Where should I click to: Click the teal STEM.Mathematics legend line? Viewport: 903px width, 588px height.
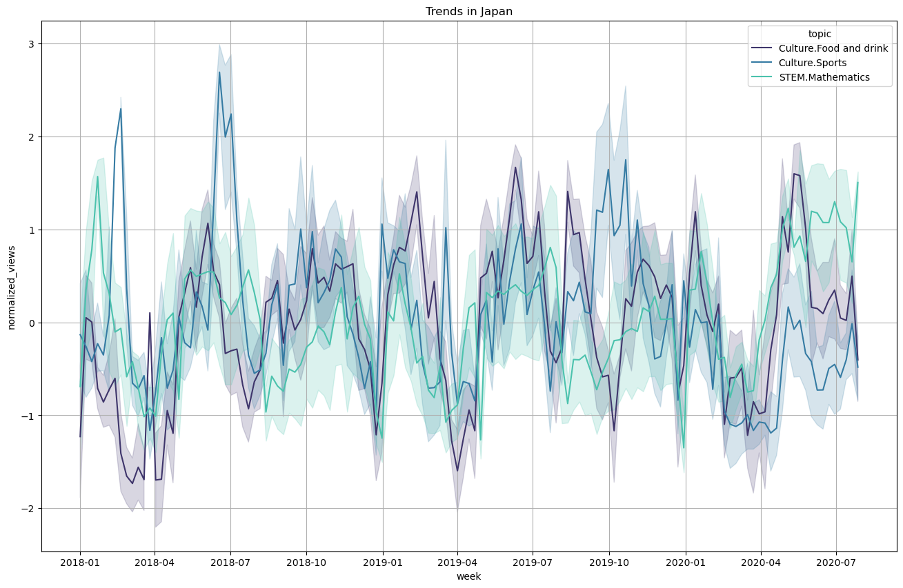click(x=762, y=77)
